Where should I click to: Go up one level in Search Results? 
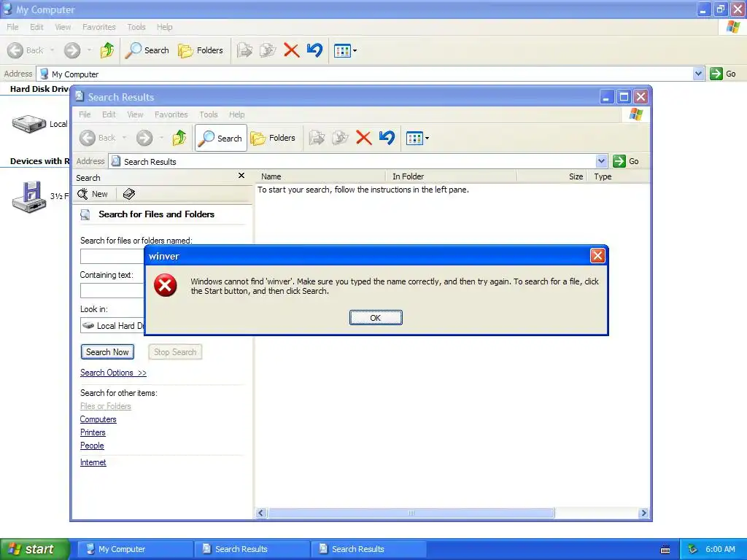point(179,138)
